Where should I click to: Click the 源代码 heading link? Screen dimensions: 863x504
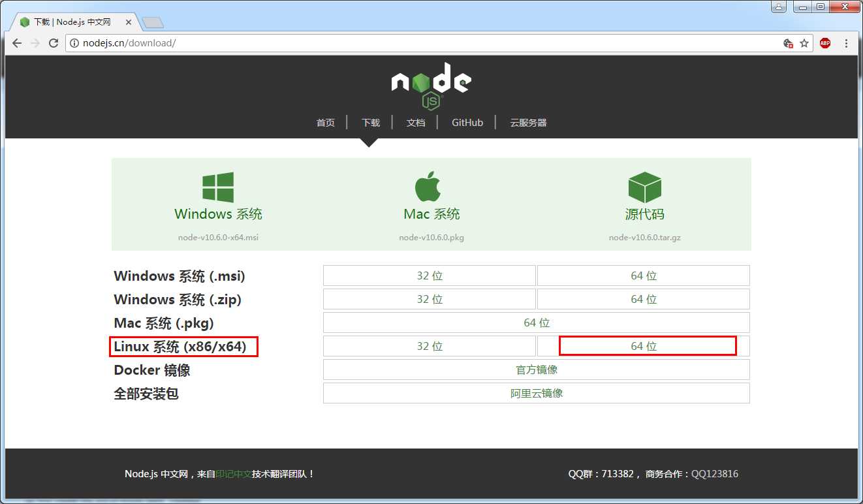pos(644,214)
